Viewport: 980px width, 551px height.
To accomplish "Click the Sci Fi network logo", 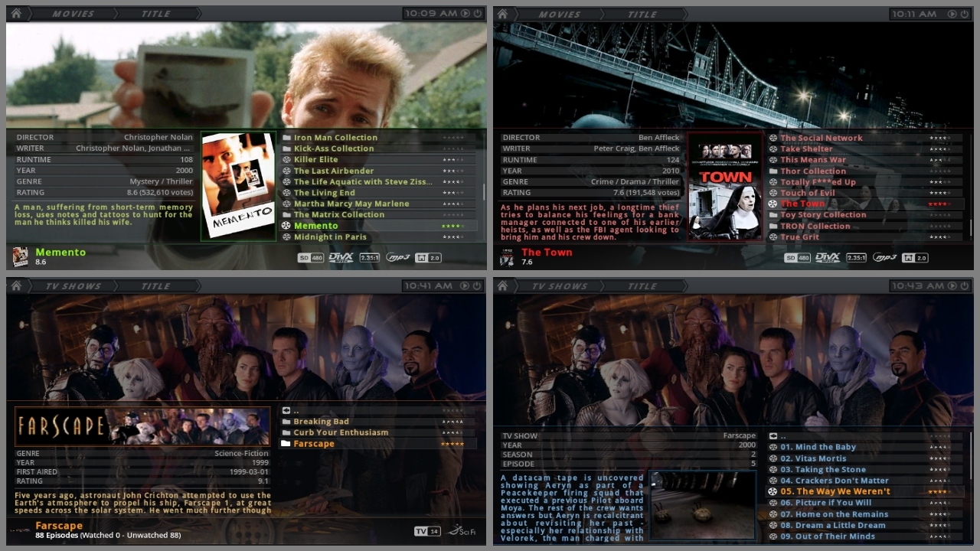I will pyautogui.click(x=462, y=530).
